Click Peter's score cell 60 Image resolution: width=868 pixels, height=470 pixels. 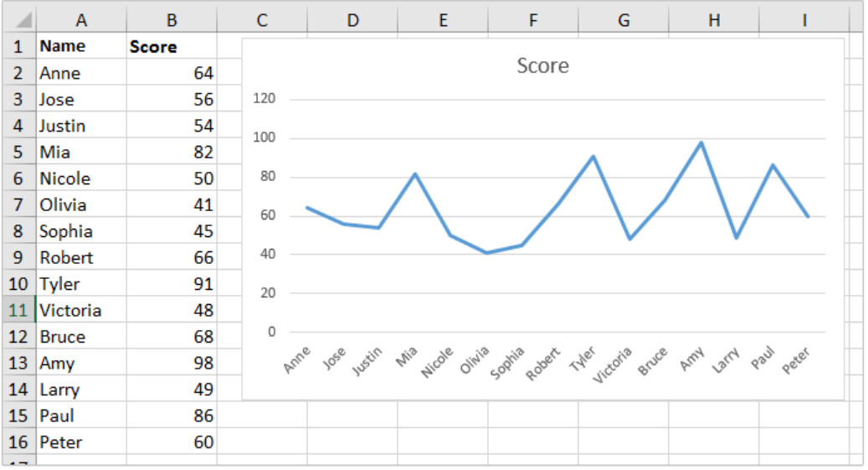pos(172,442)
